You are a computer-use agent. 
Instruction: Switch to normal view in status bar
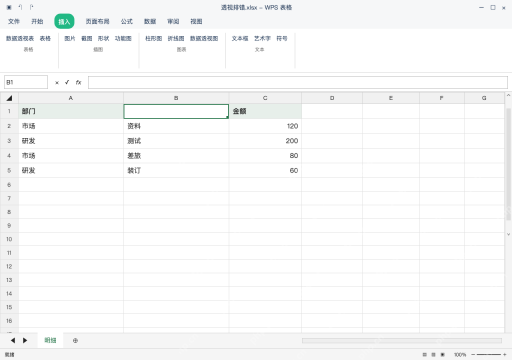(425, 355)
